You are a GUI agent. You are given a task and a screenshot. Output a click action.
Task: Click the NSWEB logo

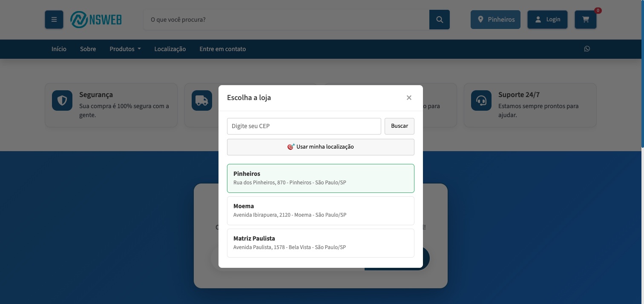(96, 20)
